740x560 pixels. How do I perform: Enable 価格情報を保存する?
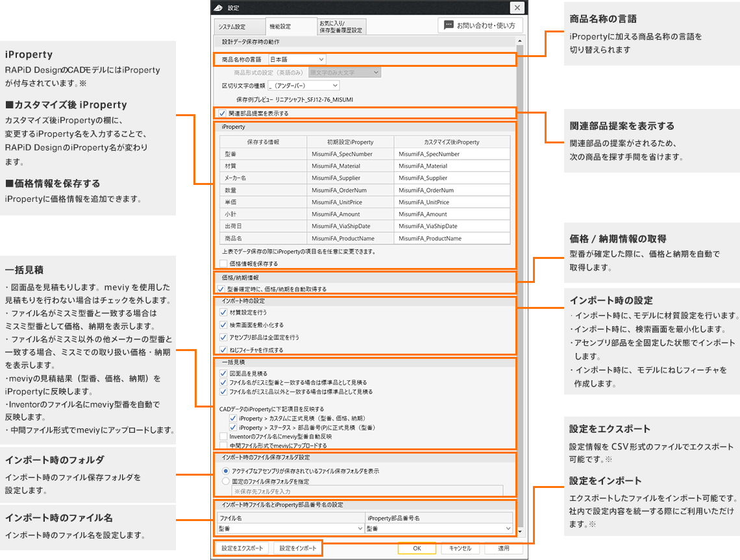click(x=222, y=263)
